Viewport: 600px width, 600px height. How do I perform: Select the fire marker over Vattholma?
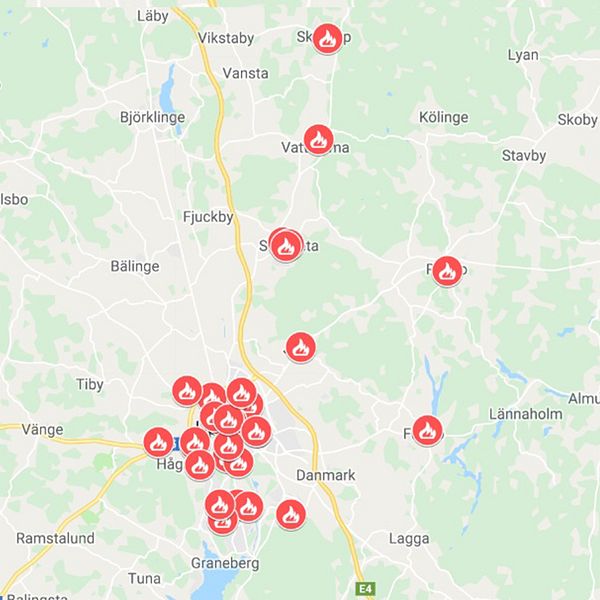[x=318, y=140]
